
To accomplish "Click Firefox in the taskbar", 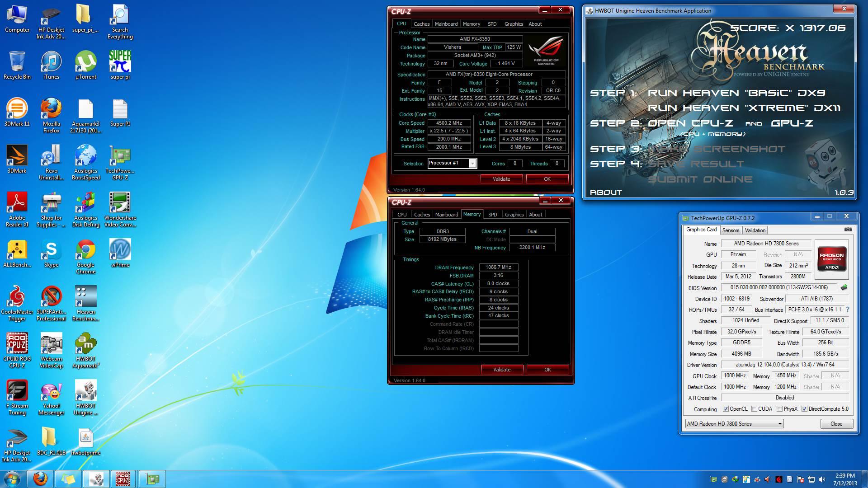I will [40, 479].
